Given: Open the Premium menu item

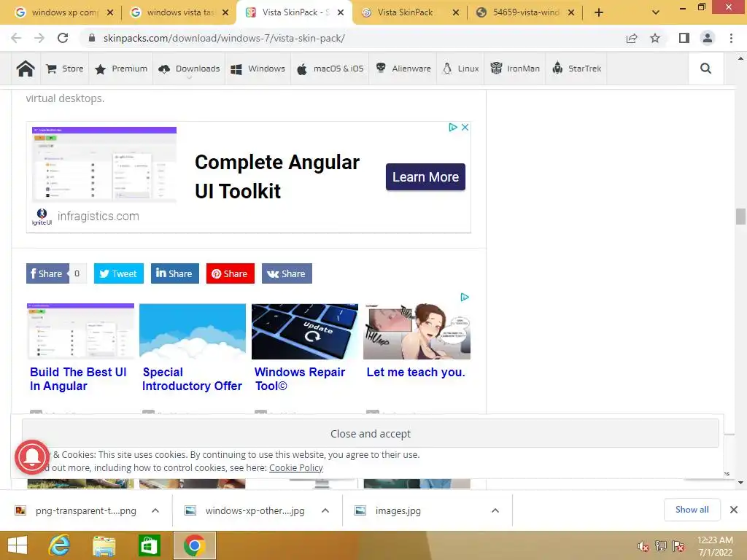Looking at the screenshot, I should pos(121,69).
